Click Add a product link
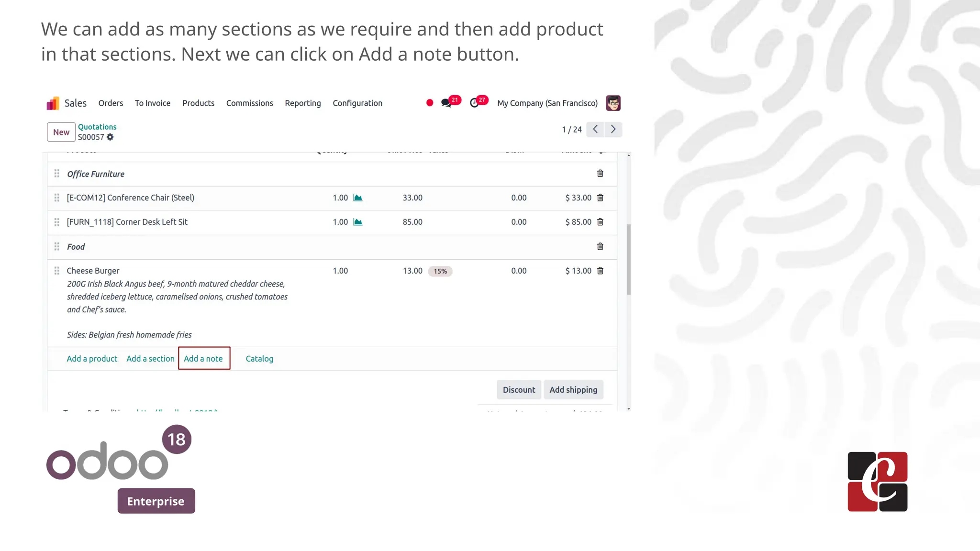Viewport: 980px width, 551px height. click(x=92, y=359)
